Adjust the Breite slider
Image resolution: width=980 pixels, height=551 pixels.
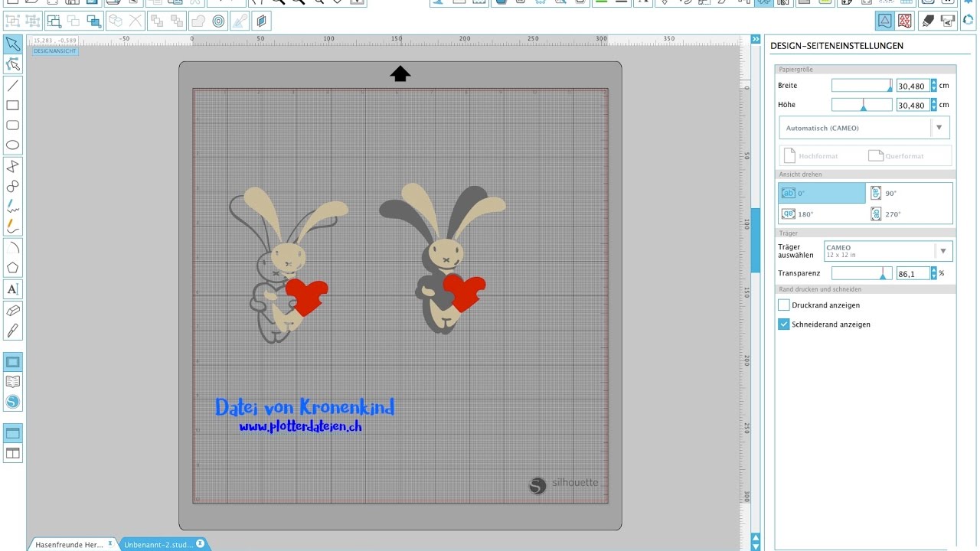pos(862,86)
